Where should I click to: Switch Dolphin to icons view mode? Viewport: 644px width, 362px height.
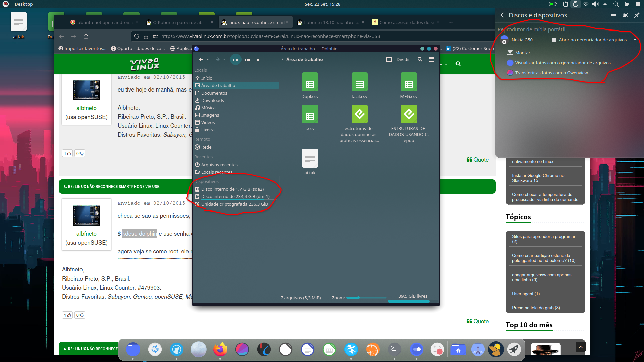236,59
